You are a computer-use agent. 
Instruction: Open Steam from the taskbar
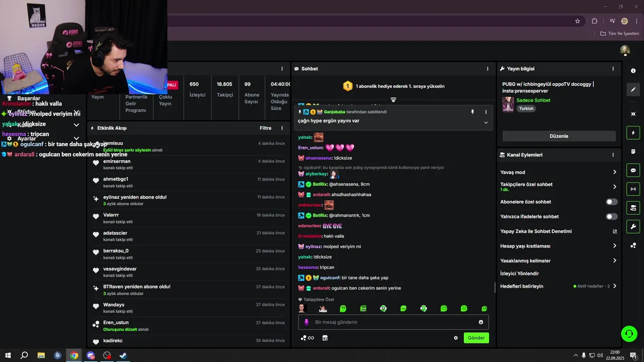click(123, 355)
